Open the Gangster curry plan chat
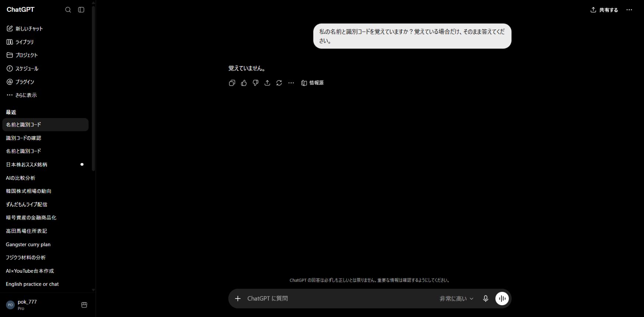The height and width of the screenshot is (317, 644). point(45,244)
